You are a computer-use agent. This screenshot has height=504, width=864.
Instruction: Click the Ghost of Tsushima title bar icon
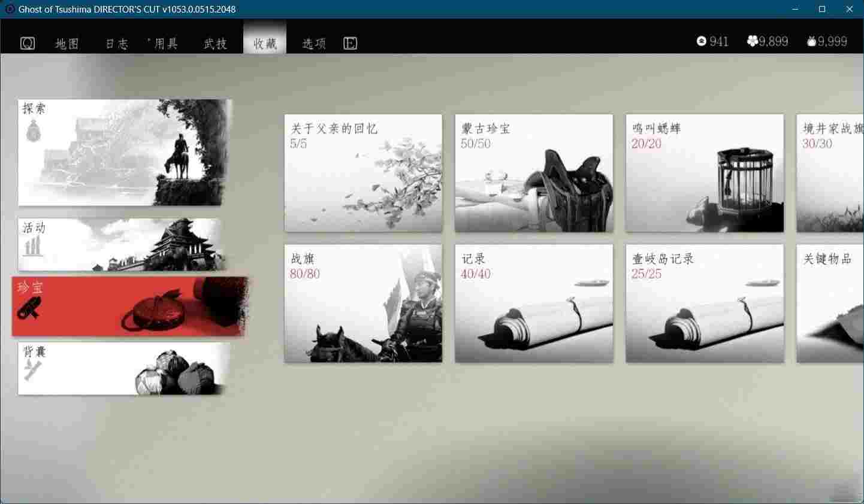coord(10,9)
